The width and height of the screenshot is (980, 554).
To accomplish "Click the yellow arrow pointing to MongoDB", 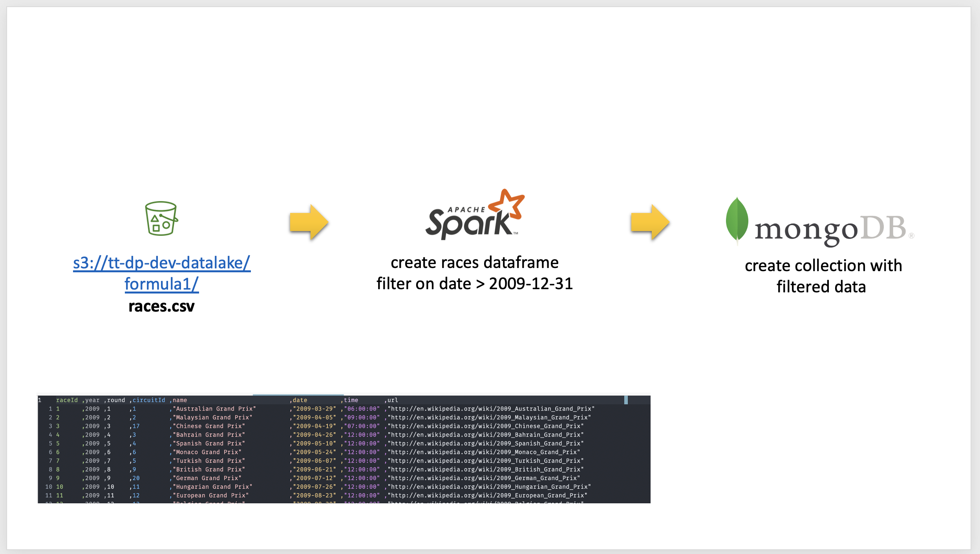I will (650, 222).
